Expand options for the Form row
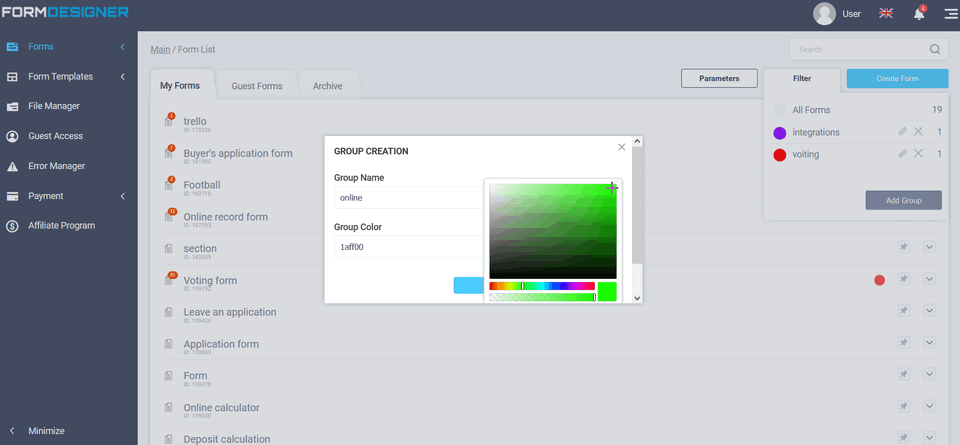Screen dimensions: 960x445 [929, 374]
